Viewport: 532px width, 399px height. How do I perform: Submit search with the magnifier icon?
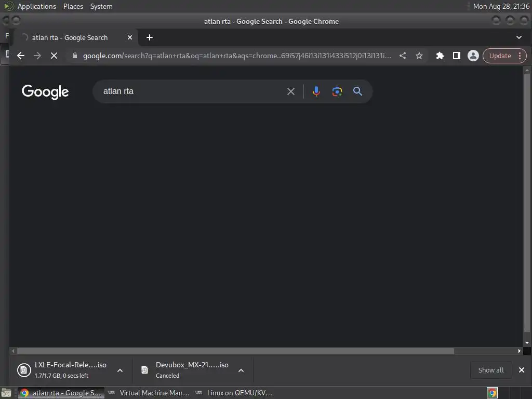[357, 91]
